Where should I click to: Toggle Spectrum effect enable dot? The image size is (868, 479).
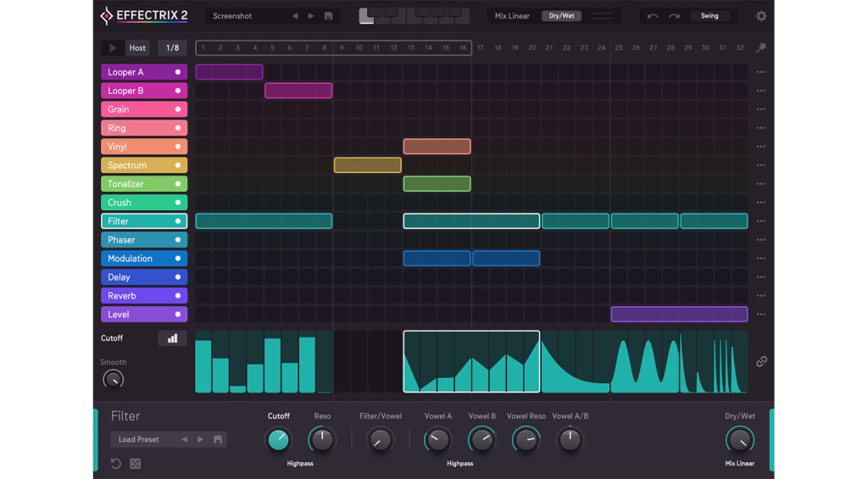(178, 165)
